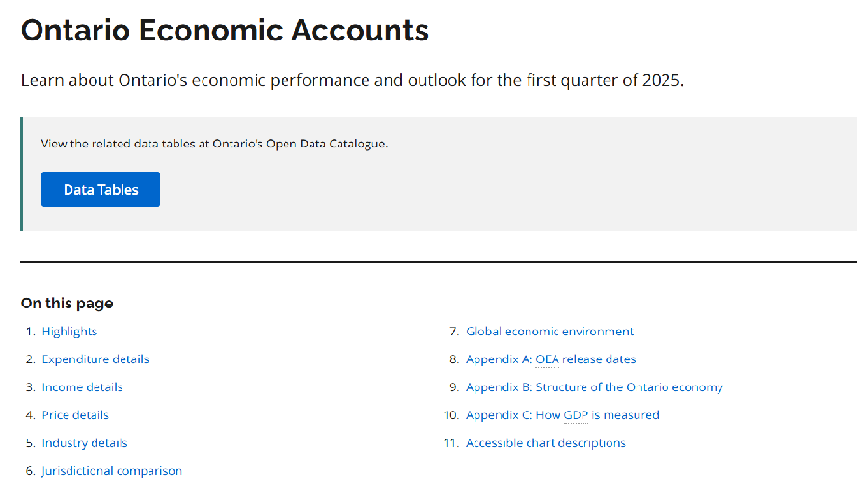This screenshot has width=868, height=479.
Task: Click the green left border of callout box
Action: [x=22, y=173]
